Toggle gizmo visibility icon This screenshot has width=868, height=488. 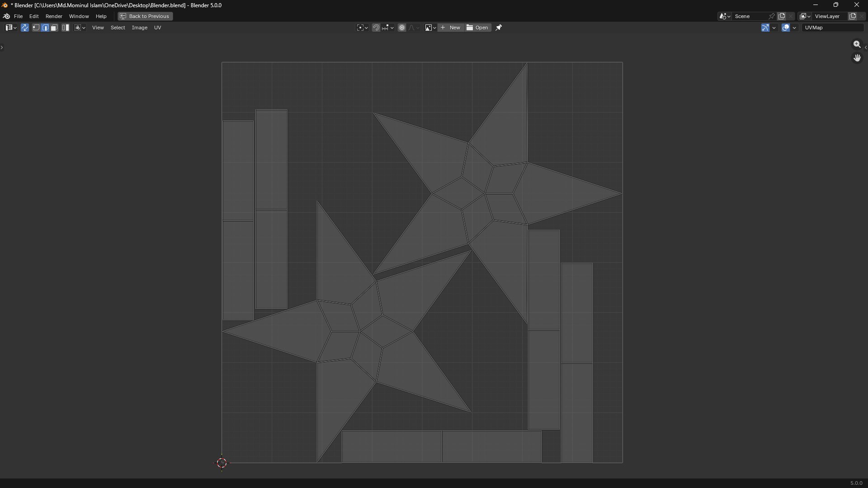click(765, 28)
